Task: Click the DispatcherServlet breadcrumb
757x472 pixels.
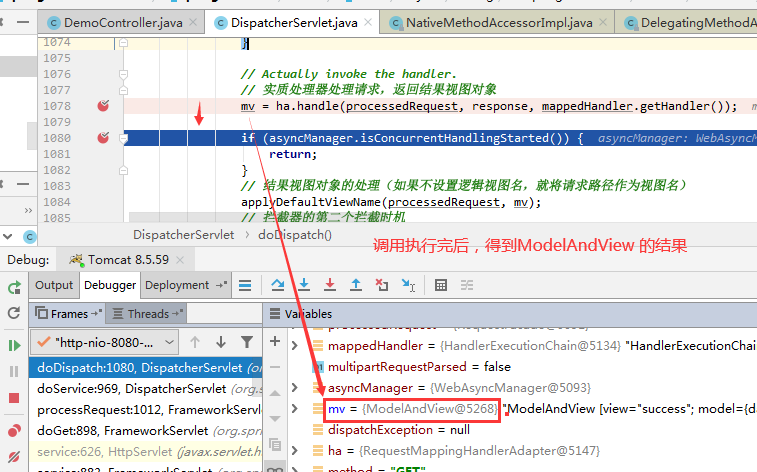Action: [x=183, y=235]
